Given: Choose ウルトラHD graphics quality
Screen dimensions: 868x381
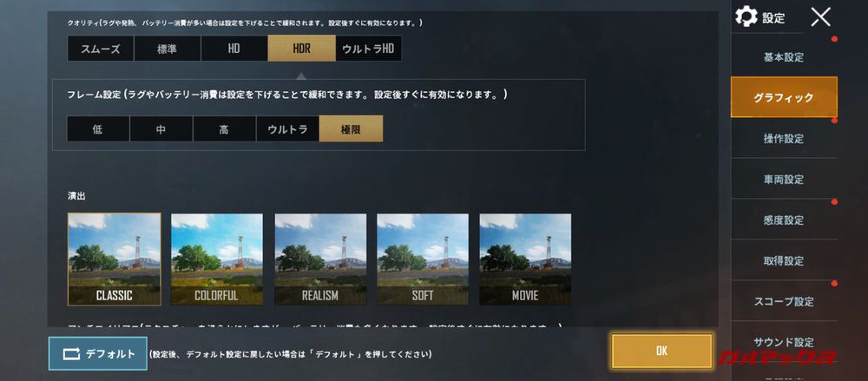Looking at the screenshot, I should click(369, 49).
